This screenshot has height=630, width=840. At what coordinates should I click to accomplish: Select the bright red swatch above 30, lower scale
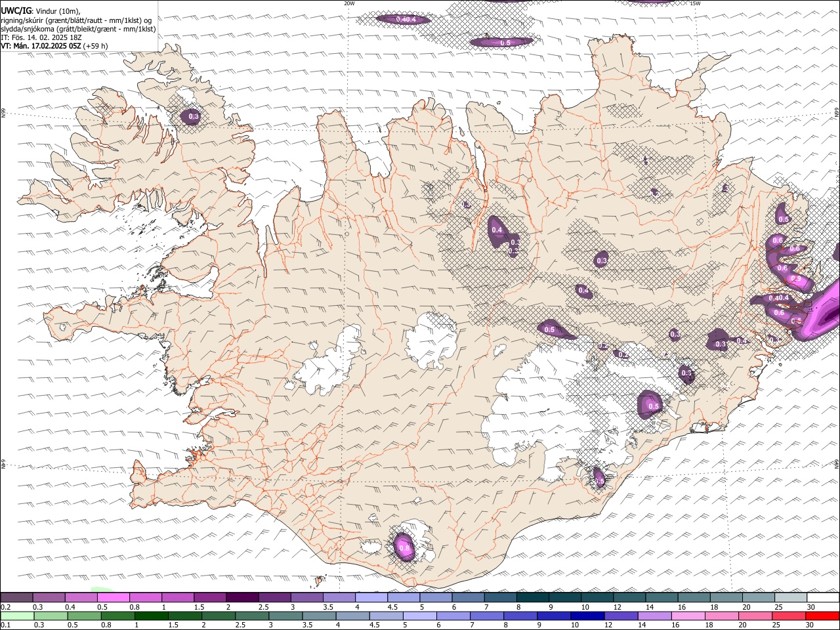tap(822, 616)
